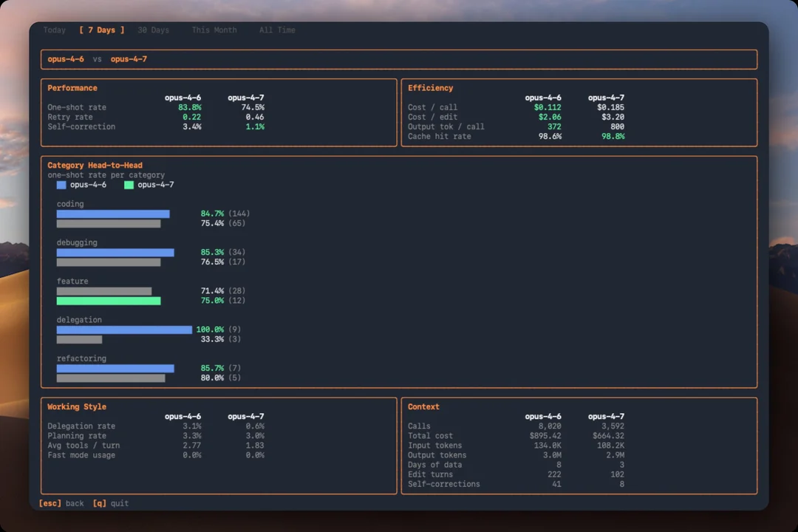Image resolution: width=798 pixels, height=532 pixels.
Task: Click the Category Head-to-Head title
Action: tap(95, 166)
